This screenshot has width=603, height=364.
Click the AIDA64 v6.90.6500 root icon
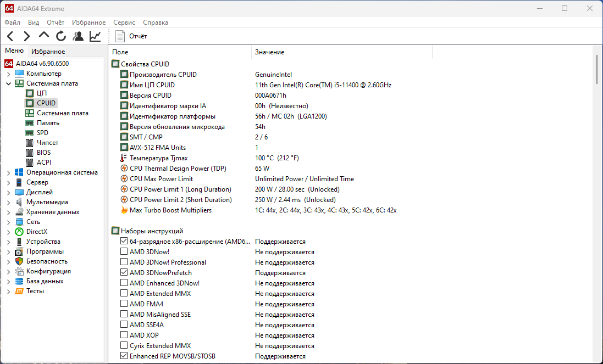pyautogui.click(x=9, y=64)
